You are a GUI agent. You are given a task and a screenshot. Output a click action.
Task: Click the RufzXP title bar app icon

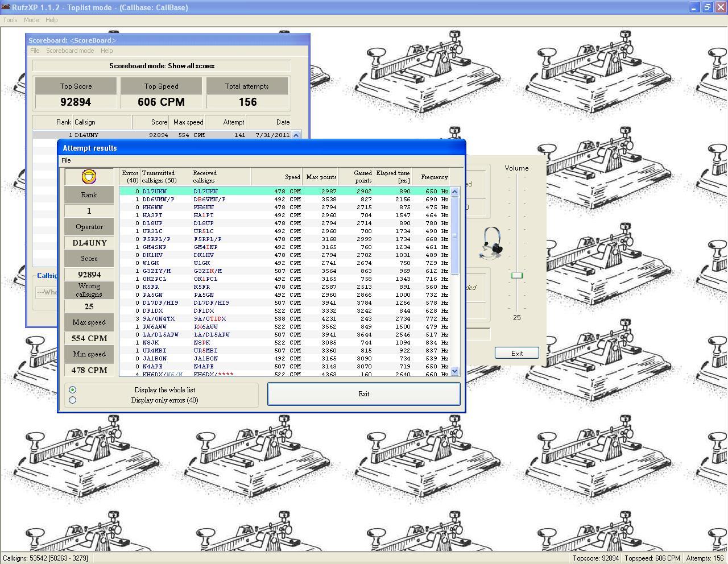click(5, 7)
